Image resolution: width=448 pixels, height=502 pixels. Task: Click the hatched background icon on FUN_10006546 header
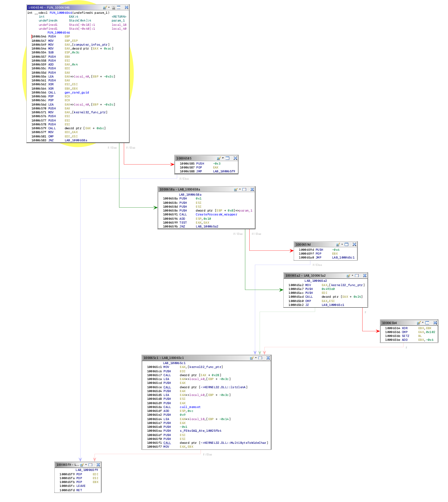click(x=113, y=7)
